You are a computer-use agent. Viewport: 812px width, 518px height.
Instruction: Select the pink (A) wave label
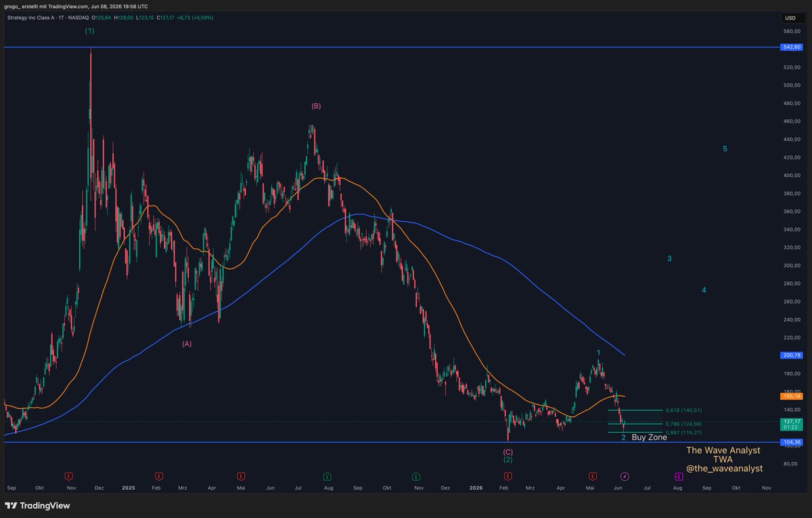(x=187, y=344)
